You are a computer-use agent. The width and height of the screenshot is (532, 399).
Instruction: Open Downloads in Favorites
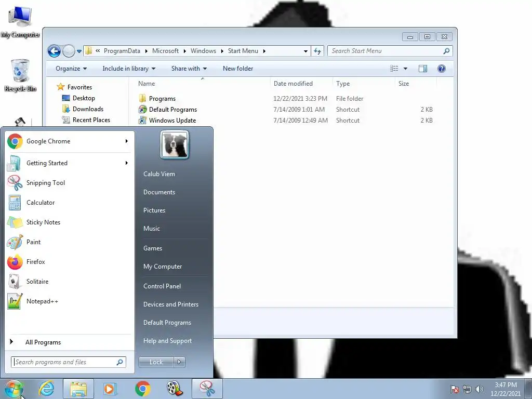88,109
